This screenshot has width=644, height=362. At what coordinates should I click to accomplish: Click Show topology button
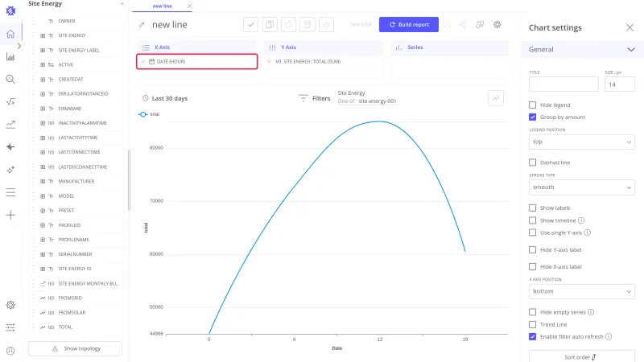(75, 348)
